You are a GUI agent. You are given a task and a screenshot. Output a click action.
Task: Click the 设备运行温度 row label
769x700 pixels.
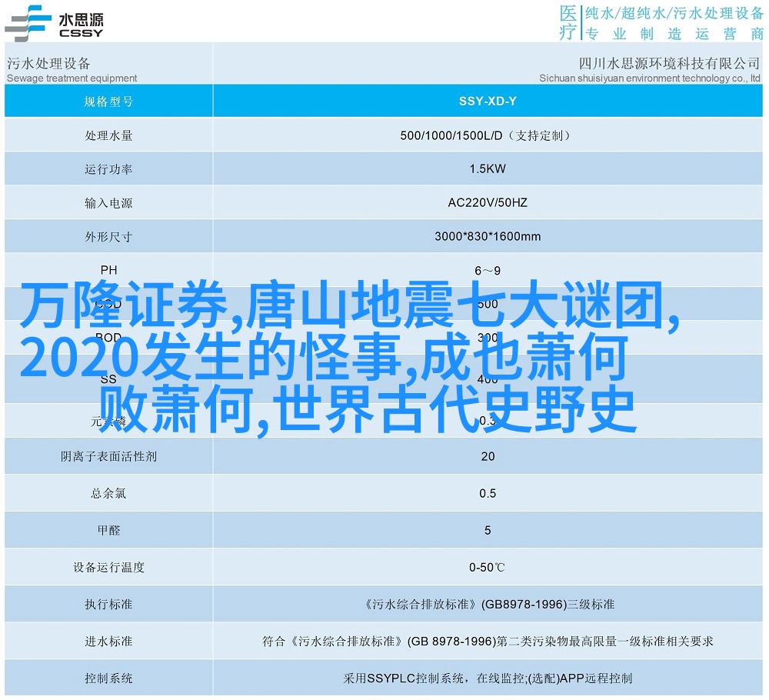pos(108,568)
